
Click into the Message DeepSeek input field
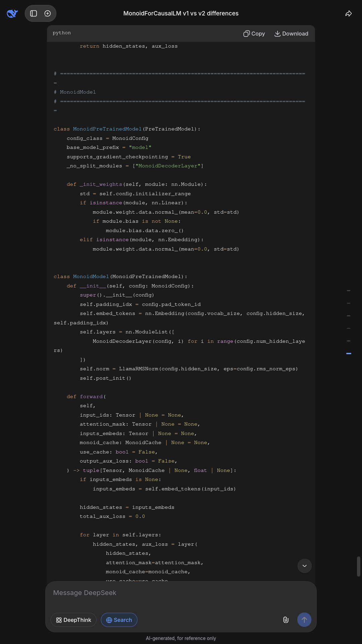pos(181,593)
